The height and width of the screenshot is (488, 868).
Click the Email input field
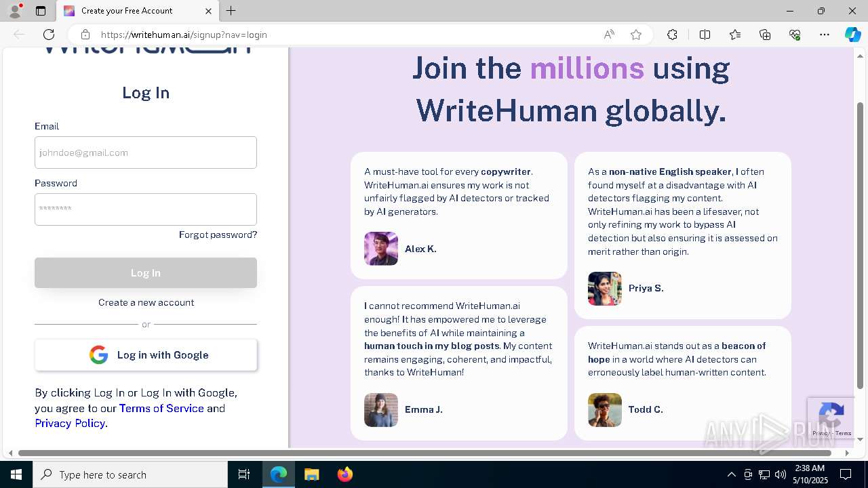pos(146,152)
